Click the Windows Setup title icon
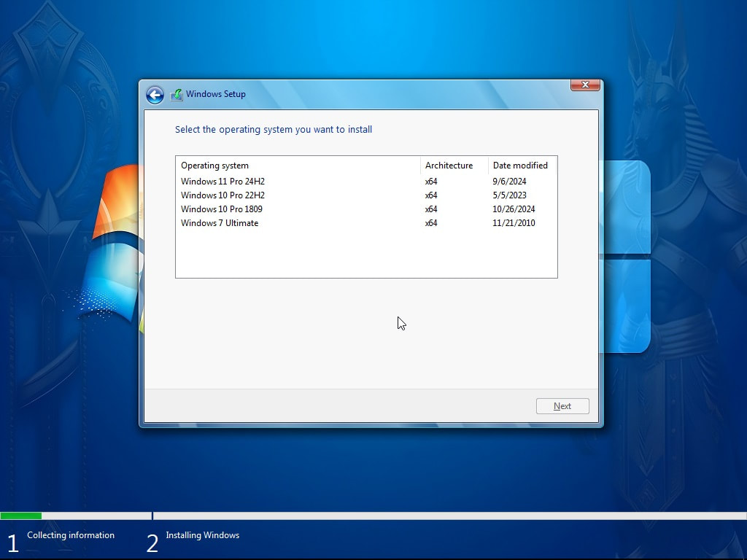 (x=177, y=94)
